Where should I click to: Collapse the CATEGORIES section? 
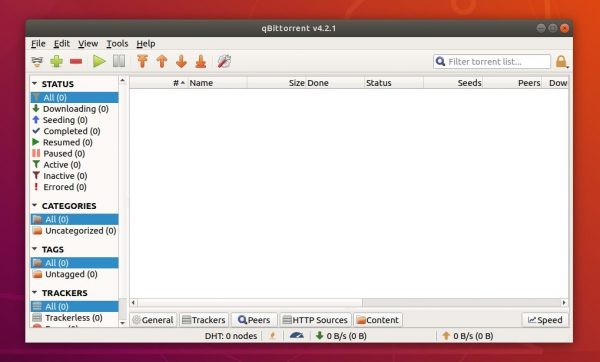35,205
